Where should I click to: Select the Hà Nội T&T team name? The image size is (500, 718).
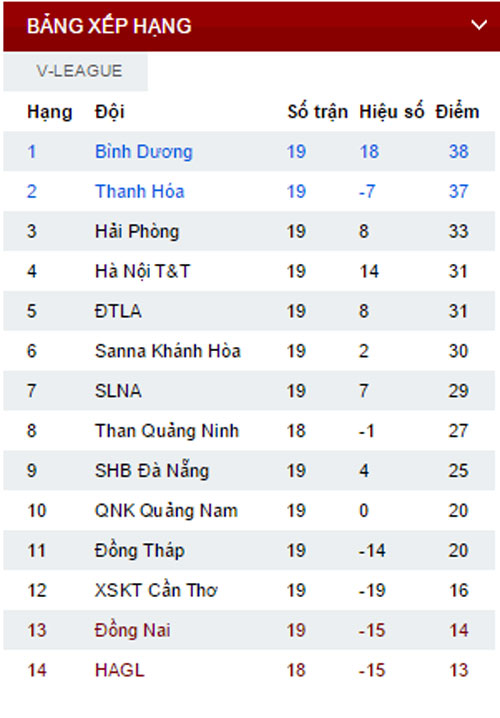[x=142, y=271]
